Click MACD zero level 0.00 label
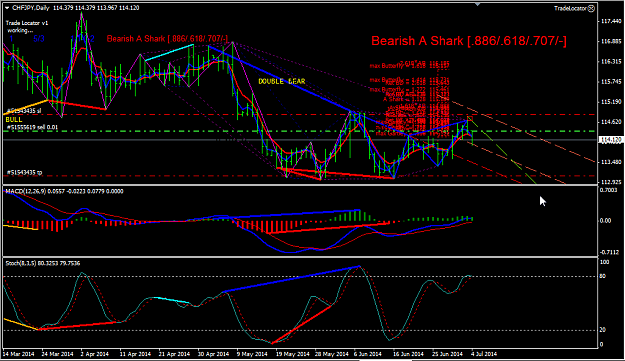Image resolution: width=625 pixels, height=361 pixels. pyautogui.click(x=605, y=220)
